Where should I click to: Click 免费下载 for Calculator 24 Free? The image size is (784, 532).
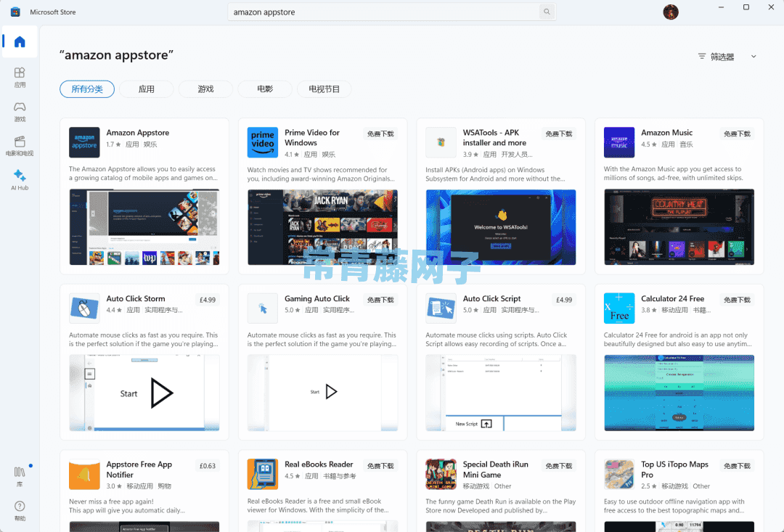point(737,300)
